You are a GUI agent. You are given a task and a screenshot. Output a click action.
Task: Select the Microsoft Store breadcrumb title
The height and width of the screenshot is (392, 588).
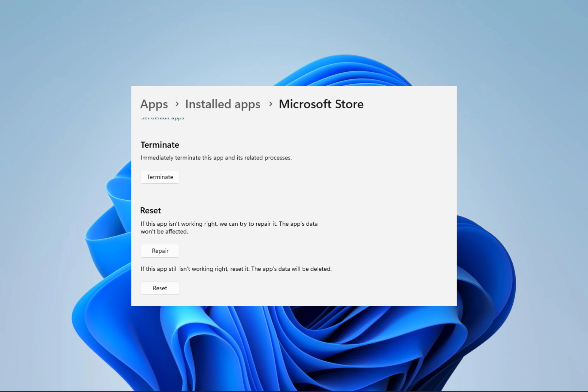click(321, 104)
